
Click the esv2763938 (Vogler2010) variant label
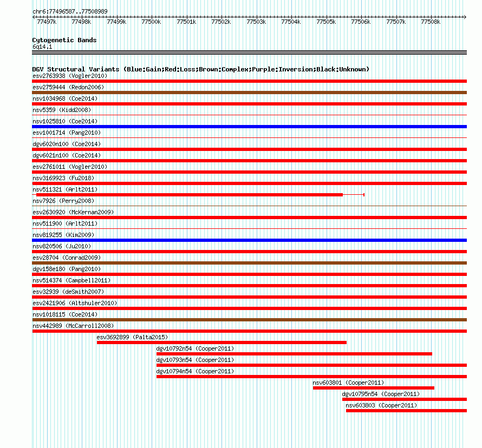point(70,76)
